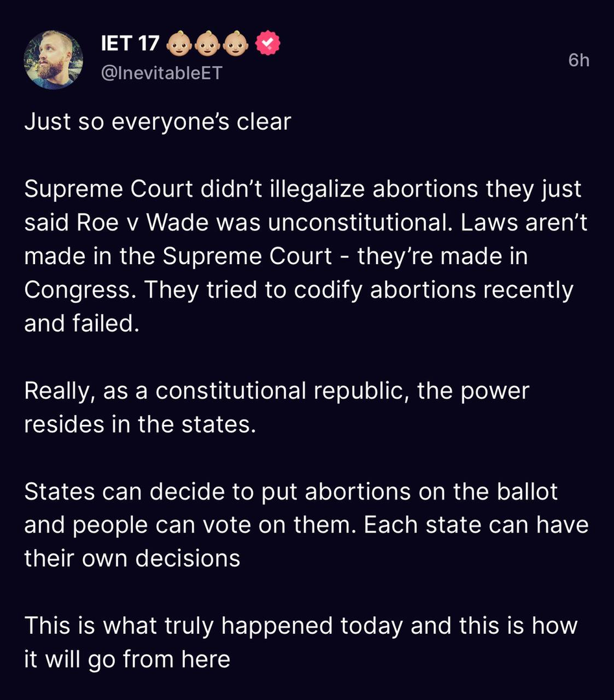Click the 6h post timestamp
This screenshot has width=614, height=700.
[578, 60]
